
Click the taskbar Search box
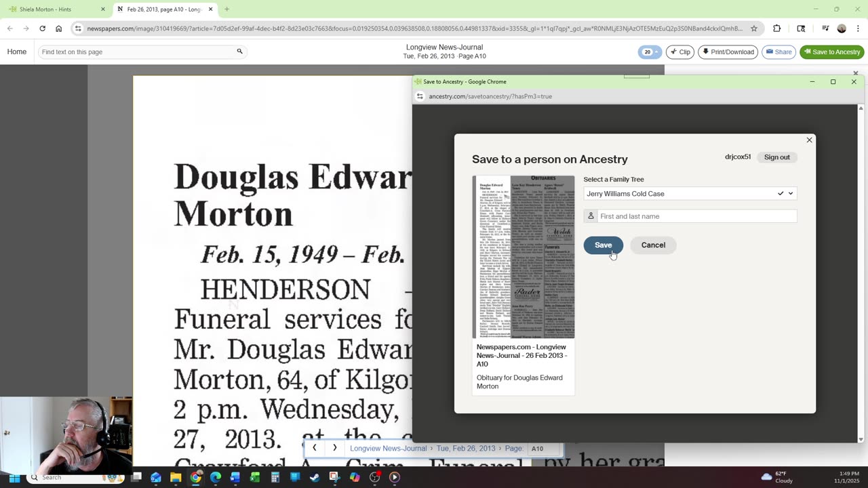76,477
